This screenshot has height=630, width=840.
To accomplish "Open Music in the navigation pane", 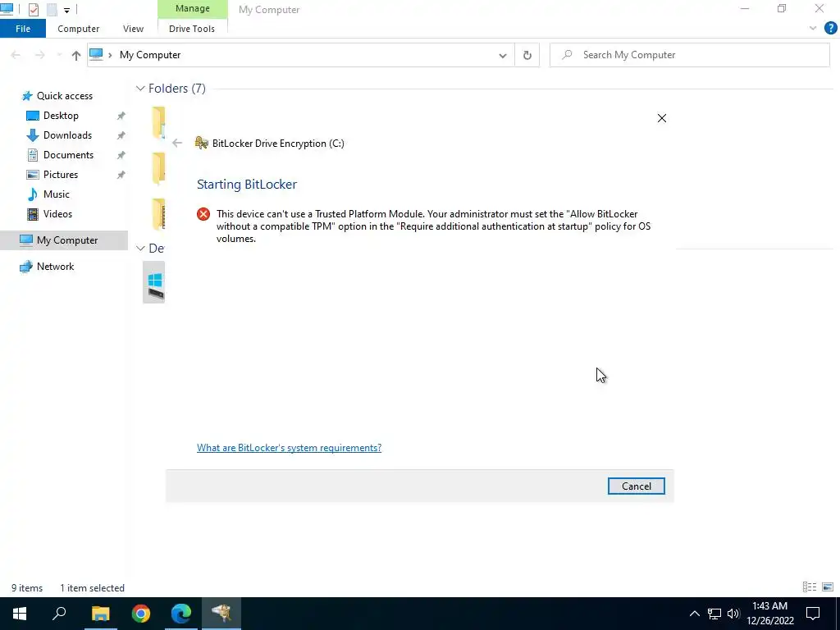I will coord(57,194).
